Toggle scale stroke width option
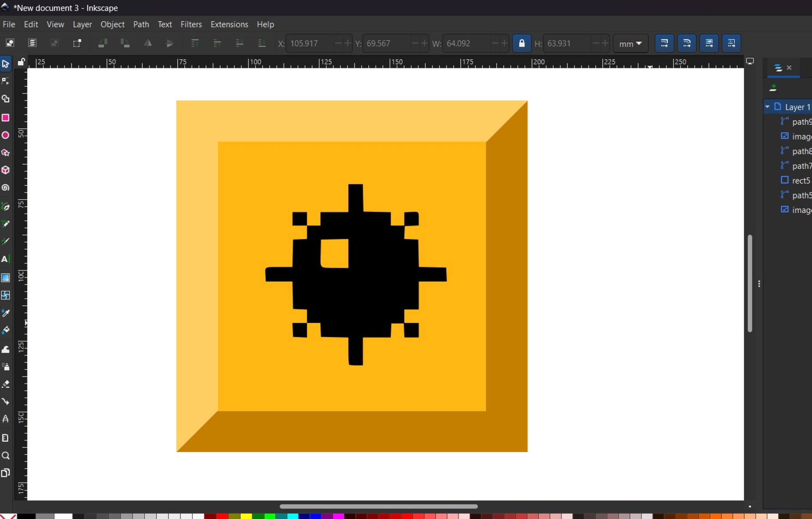The image size is (812, 519). (x=664, y=43)
